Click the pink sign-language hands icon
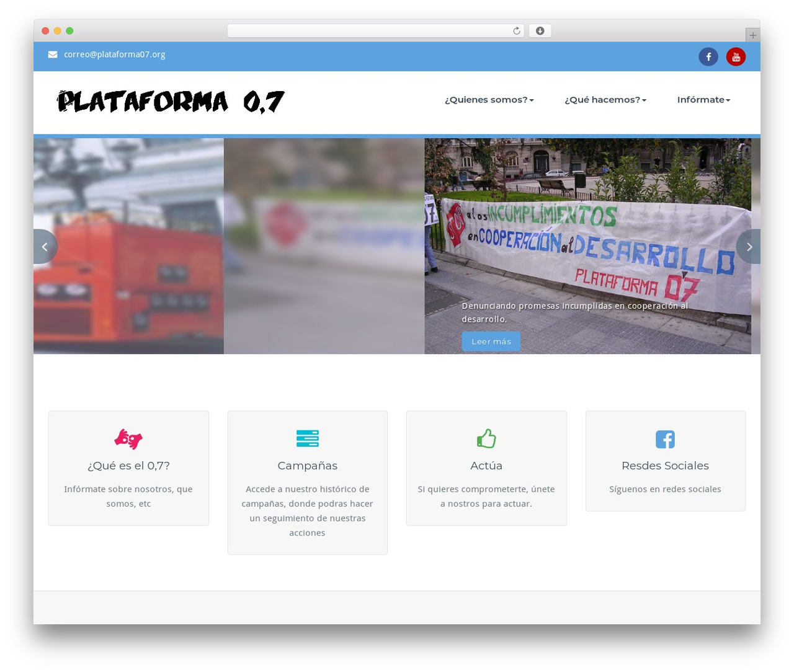 point(128,439)
